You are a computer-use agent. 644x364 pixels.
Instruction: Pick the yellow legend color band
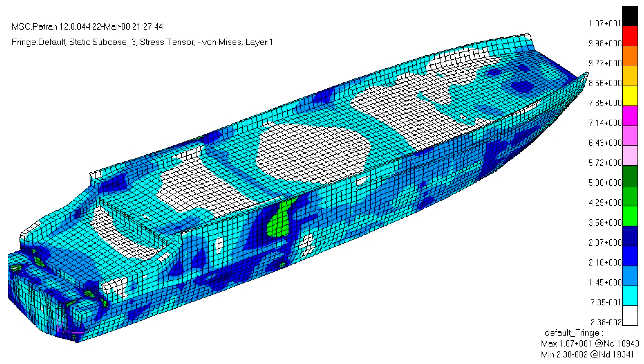630,96
